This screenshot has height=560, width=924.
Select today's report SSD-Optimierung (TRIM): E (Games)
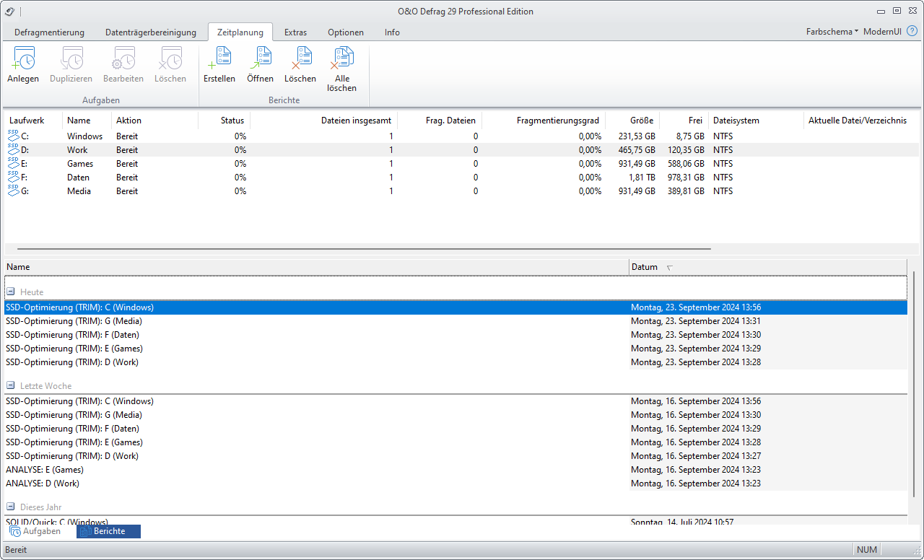pos(456,349)
